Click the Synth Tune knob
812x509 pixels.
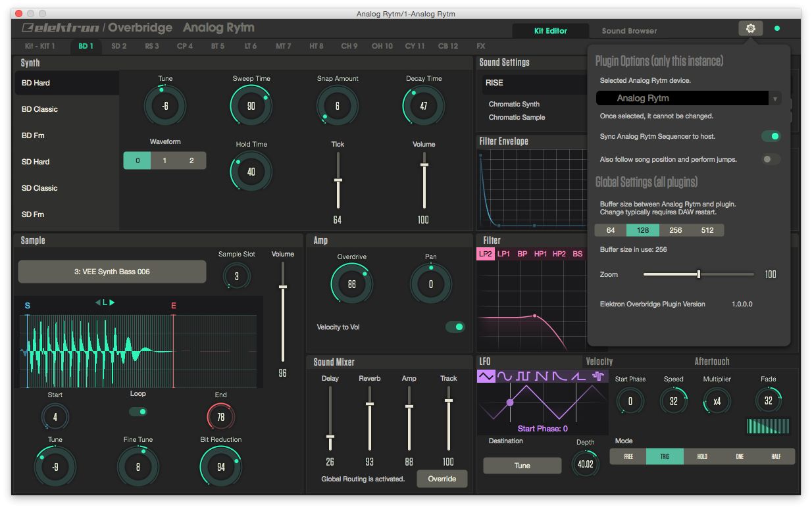[x=165, y=106]
